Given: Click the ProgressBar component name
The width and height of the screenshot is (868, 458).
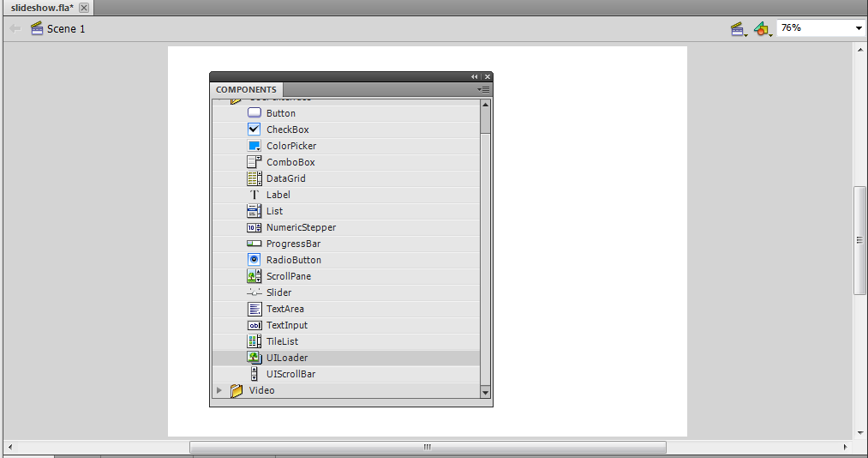Looking at the screenshot, I should click(293, 244).
